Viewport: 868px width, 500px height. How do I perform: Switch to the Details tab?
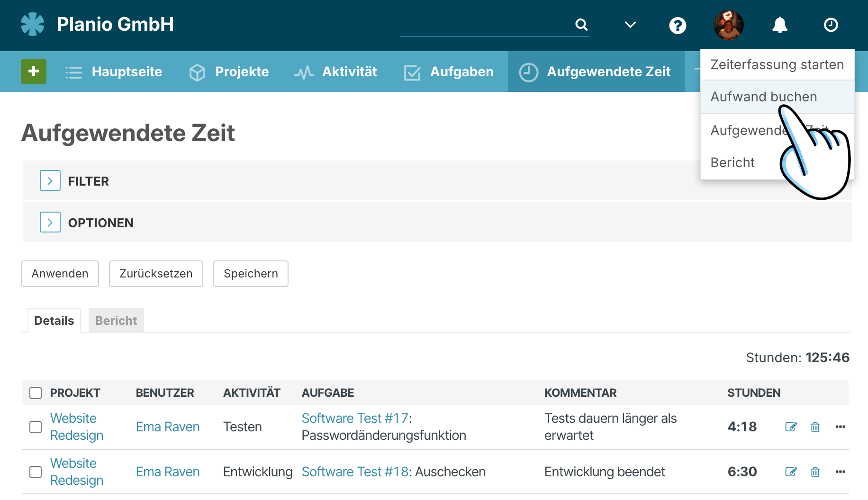point(54,321)
